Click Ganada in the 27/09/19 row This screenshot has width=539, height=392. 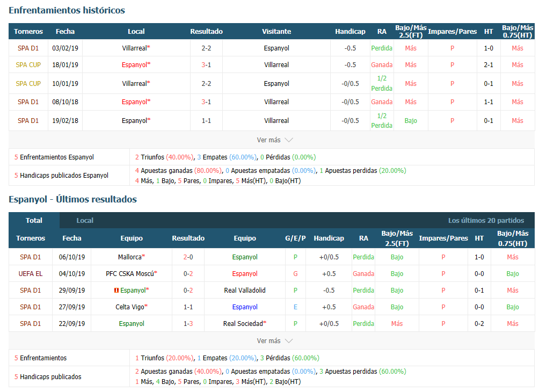(x=363, y=307)
